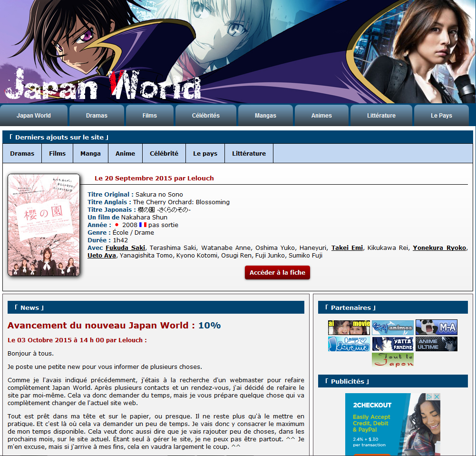Click the 'Titre Japonais' line
This screenshot has height=456, width=476.
point(139,209)
